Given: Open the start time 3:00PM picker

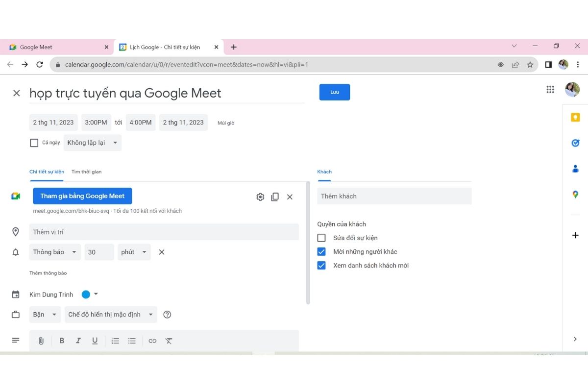Looking at the screenshot, I should pos(96,122).
